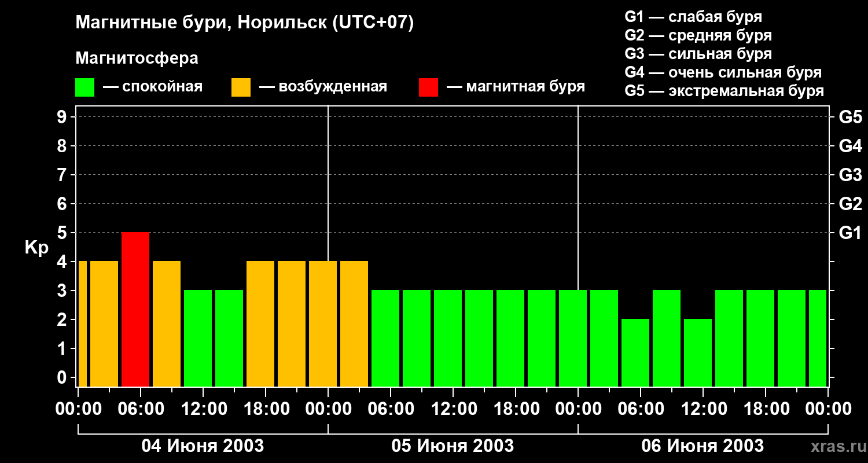Click the '06 Июня 2003' date label

[703, 446]
